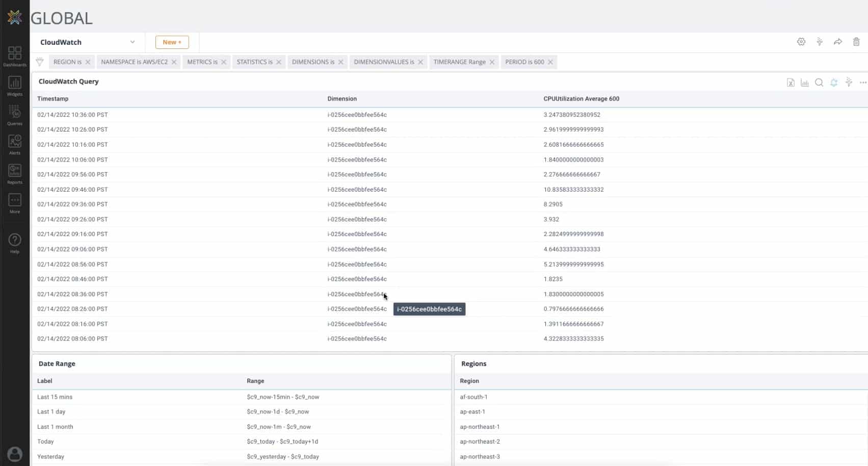Click the CloudWatch Query widget filter icon
This screenshot has height=466, width=868.
pos(849,82)
